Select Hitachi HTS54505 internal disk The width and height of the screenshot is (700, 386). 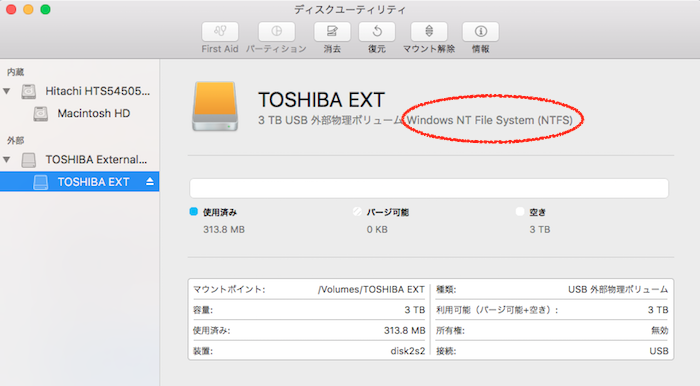79,91
